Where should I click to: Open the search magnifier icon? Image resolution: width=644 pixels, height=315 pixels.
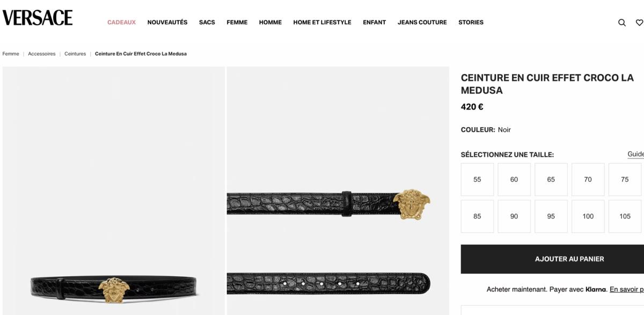(622, 23)
